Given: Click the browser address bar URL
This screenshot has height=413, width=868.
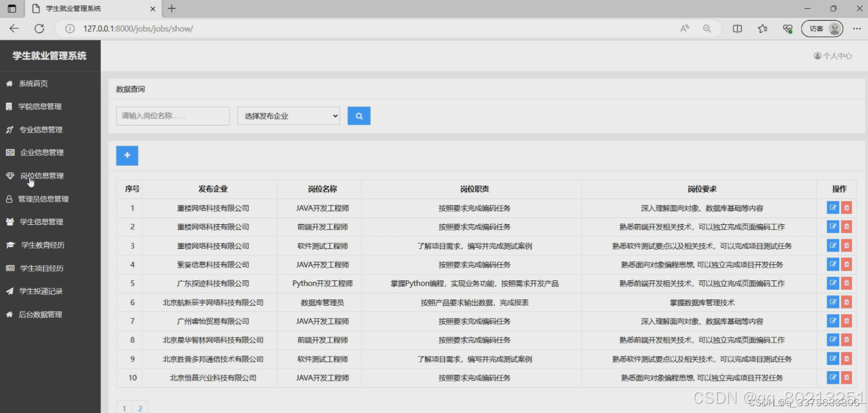Looking at the screenshot, I should click(138, 29).
